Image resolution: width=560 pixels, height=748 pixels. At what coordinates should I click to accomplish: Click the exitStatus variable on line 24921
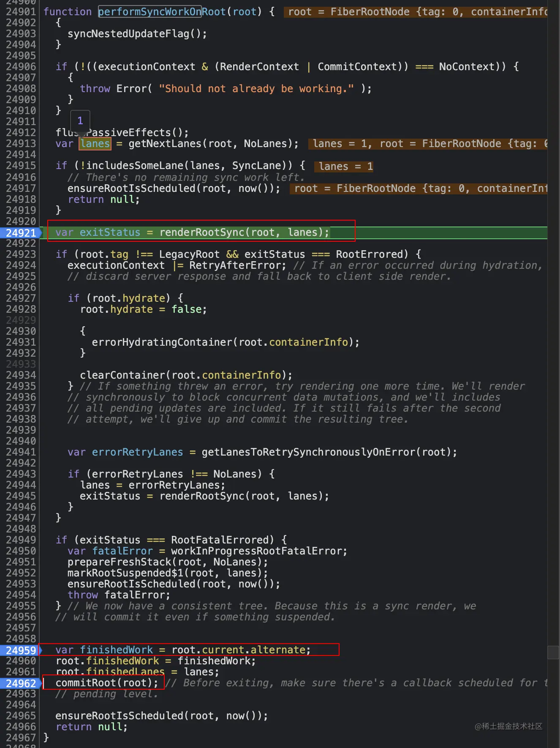(x=110, y=232)
